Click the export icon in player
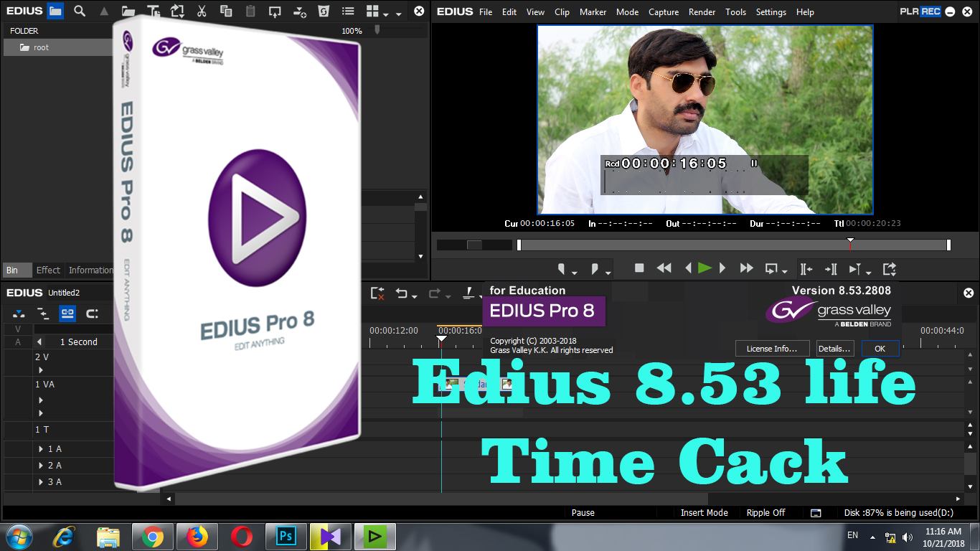This screenshot has height=551, width=980. [890, 269]
